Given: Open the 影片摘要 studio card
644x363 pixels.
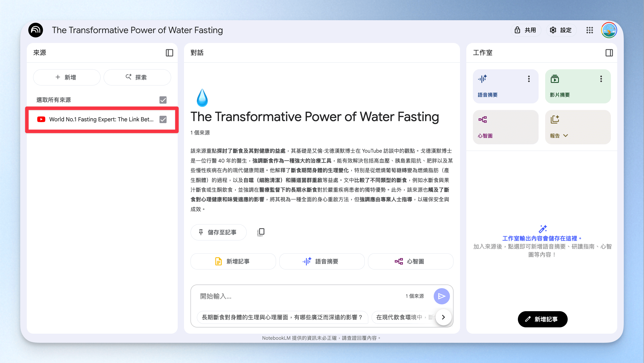Looking at the screenshot, I should [578, 86].
